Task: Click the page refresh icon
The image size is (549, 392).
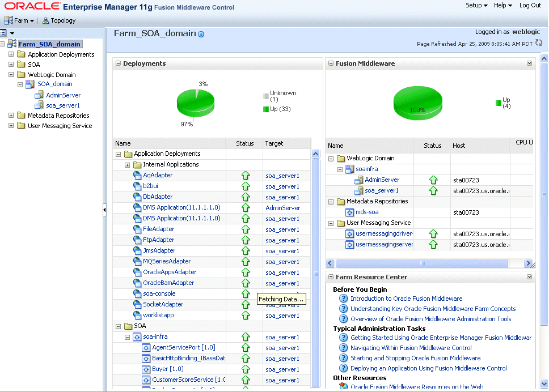Action: (x=538, y=43)
